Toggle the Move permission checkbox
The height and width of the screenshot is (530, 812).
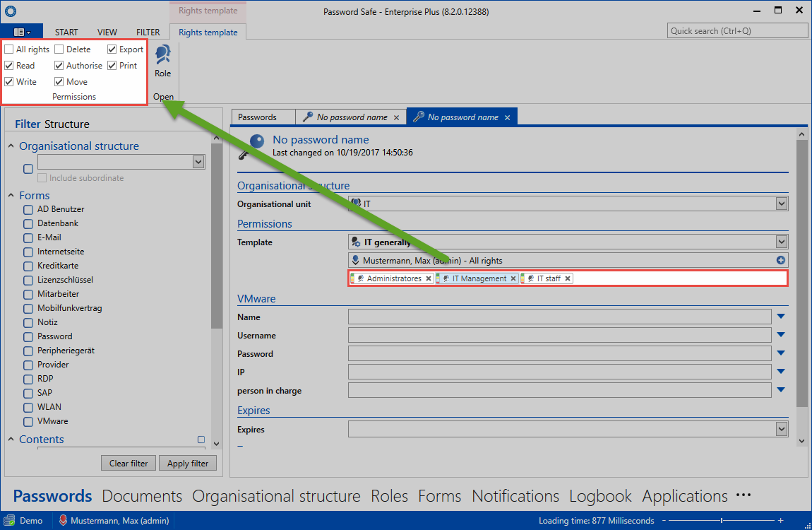(x=59, y=82)
